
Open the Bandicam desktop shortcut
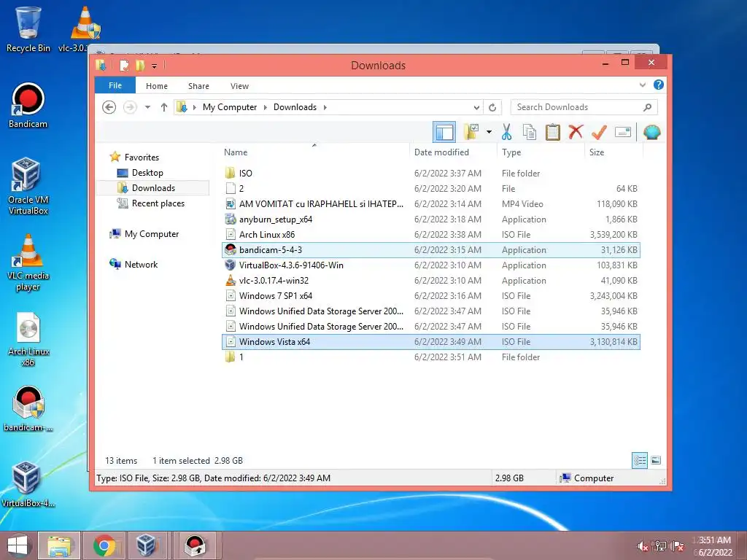click(28, 106)
